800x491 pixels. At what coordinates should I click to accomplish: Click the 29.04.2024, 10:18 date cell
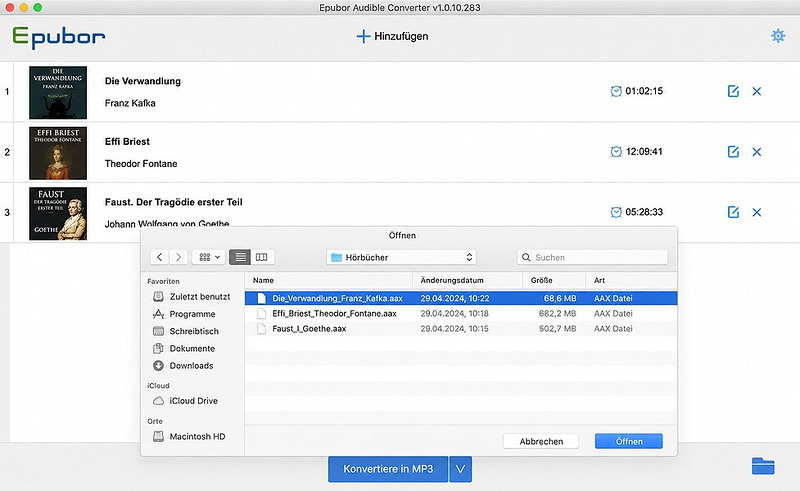click(454, 313)
